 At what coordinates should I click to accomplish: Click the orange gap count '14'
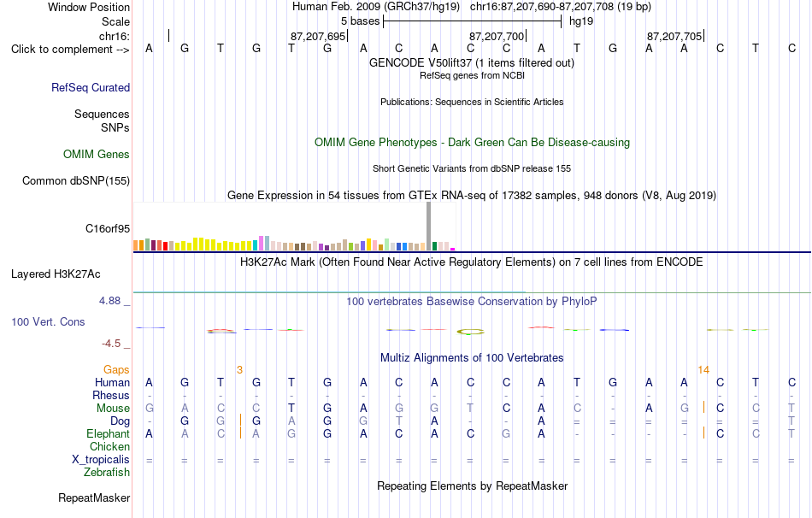(703, 370)
